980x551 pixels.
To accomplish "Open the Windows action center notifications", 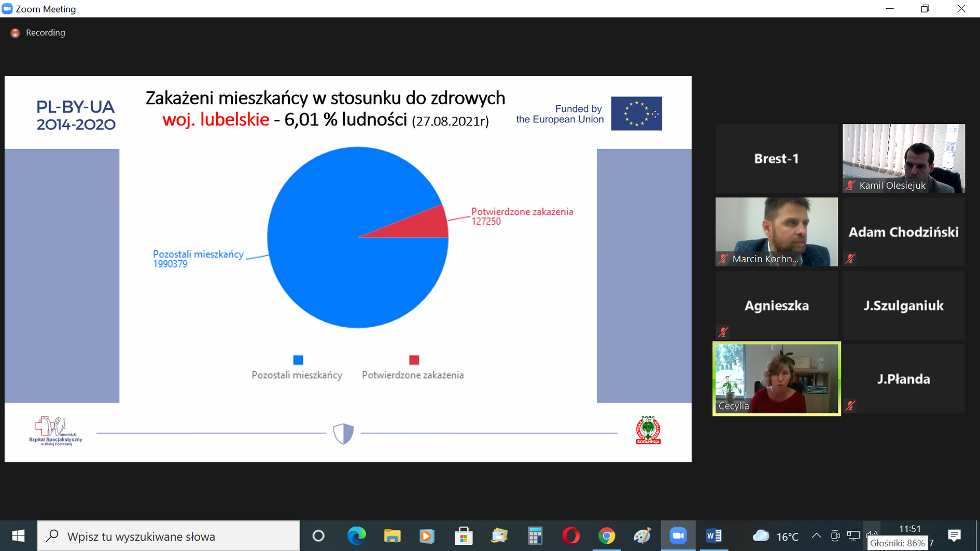I will [x=954, y=536].
